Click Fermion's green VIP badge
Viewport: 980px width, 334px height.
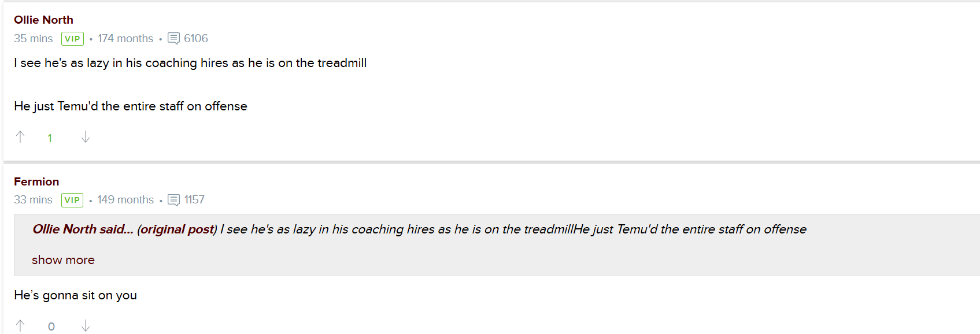click(x=72, y=200)
